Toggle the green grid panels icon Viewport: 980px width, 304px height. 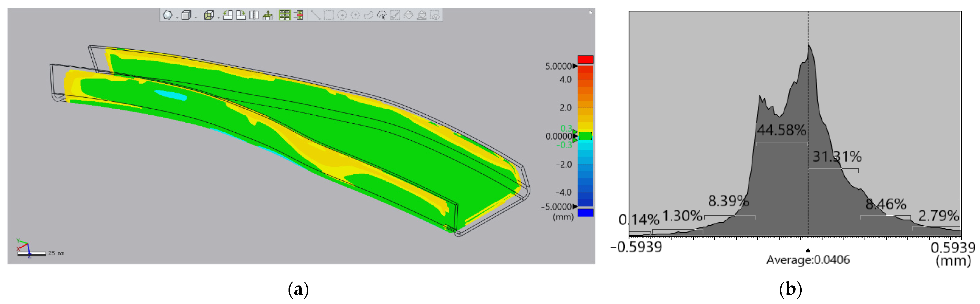click(x=285, y=15)
